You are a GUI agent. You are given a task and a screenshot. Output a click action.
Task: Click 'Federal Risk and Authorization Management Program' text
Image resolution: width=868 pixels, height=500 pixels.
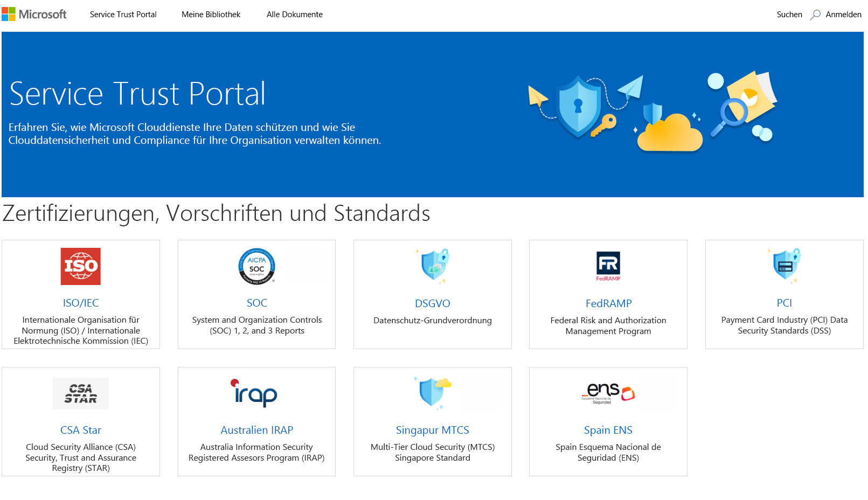click(608, 326)
